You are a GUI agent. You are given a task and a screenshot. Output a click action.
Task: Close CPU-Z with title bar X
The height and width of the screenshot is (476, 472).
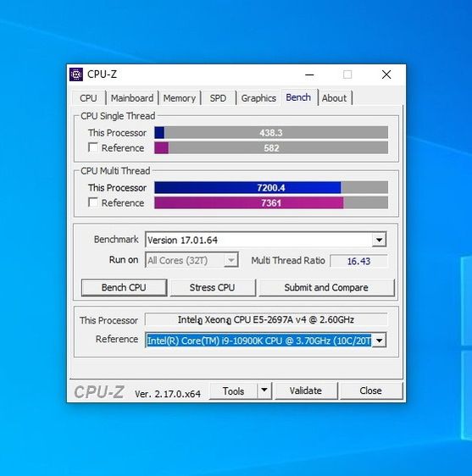pos(386,75)
